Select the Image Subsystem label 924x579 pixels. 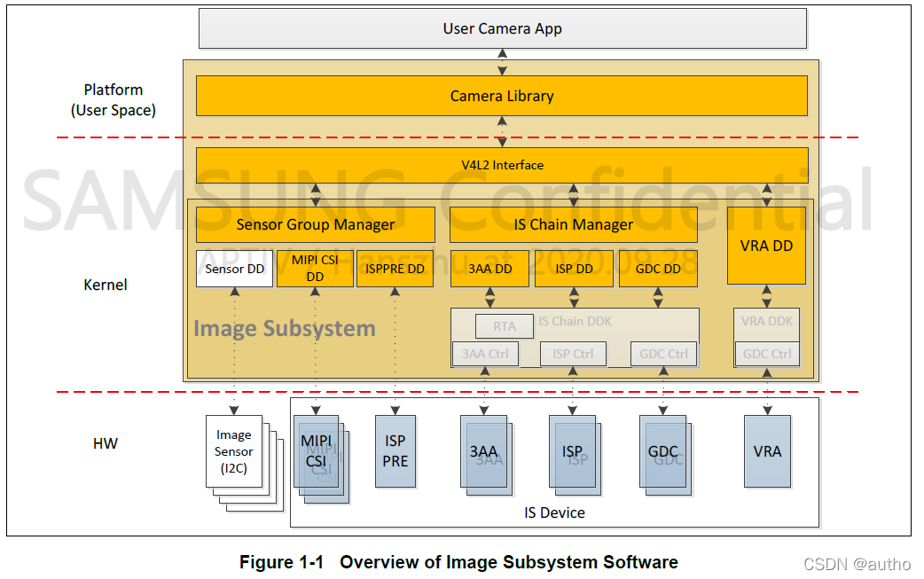pyautogui.click(x=285, y=328)
